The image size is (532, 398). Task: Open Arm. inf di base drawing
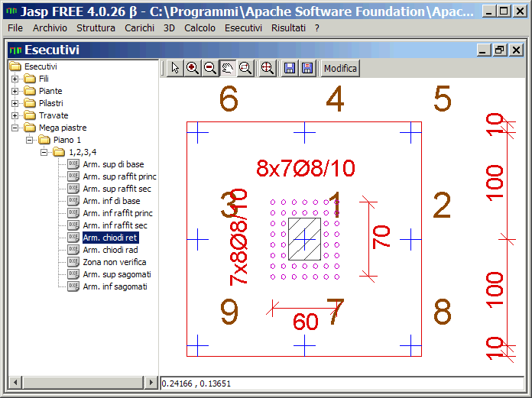point(112,201)
